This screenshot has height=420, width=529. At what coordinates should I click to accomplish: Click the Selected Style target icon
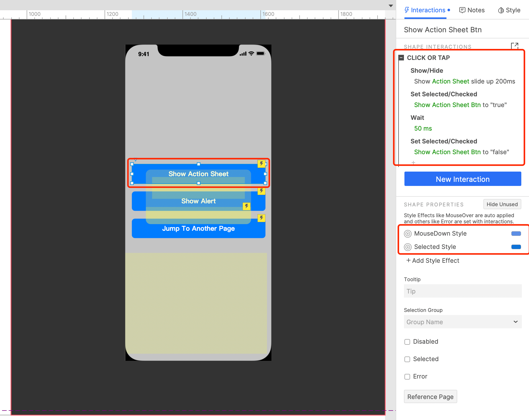(408, 247)
